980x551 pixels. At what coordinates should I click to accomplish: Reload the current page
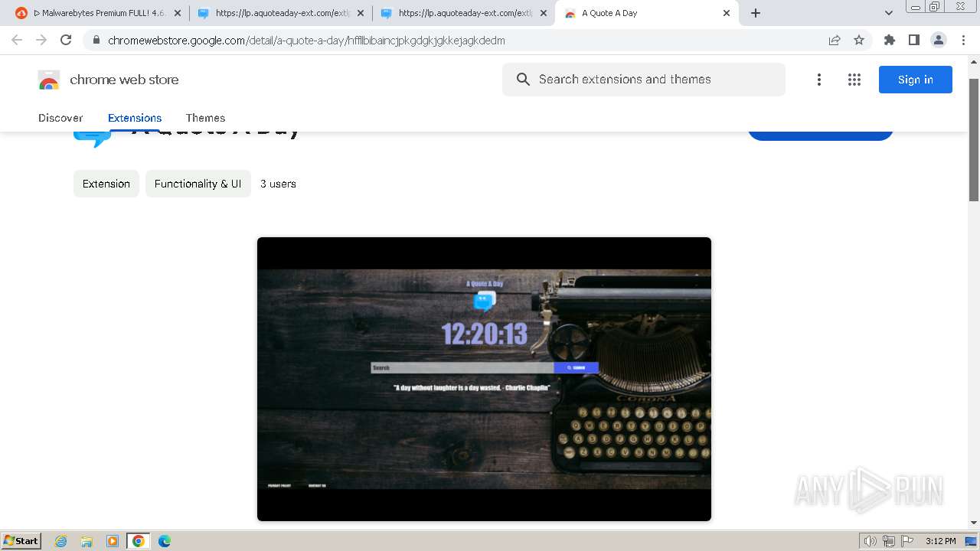coord(66,40)
